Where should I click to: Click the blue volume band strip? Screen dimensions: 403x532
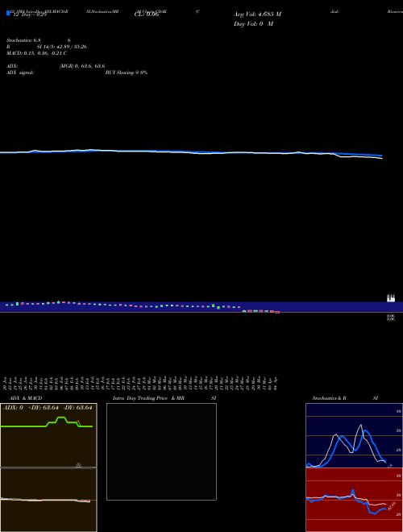pos(201,307)
